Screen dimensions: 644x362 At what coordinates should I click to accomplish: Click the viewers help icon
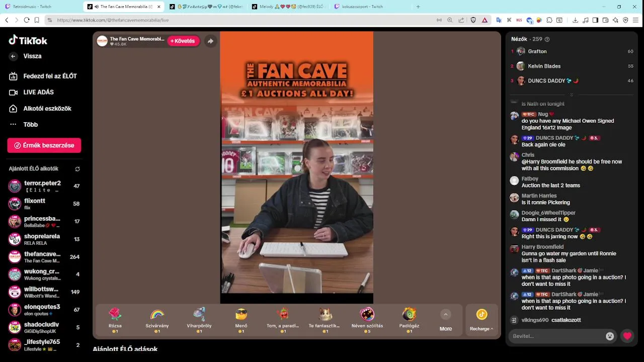547,39
